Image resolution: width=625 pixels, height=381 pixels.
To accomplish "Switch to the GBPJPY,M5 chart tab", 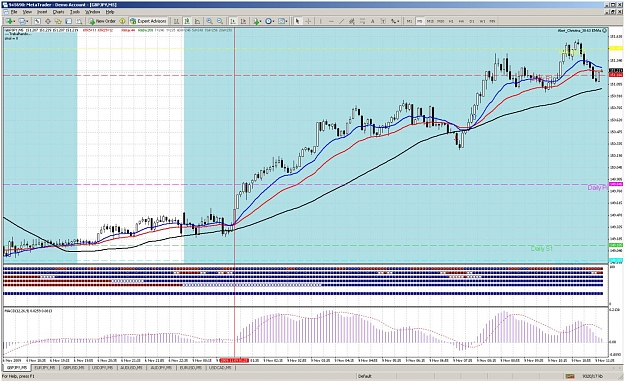I will [x=17, y=367].
